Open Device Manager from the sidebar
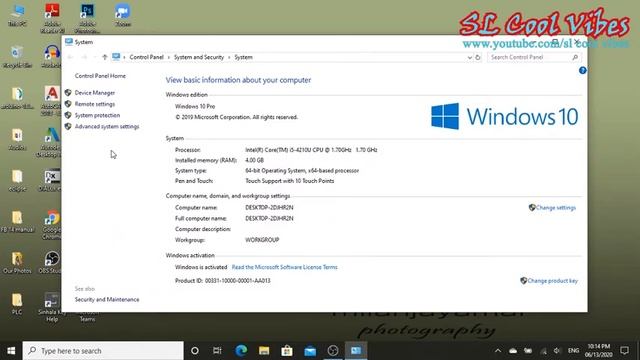This screenshot has height=360, width=640. tap(95, 93)
